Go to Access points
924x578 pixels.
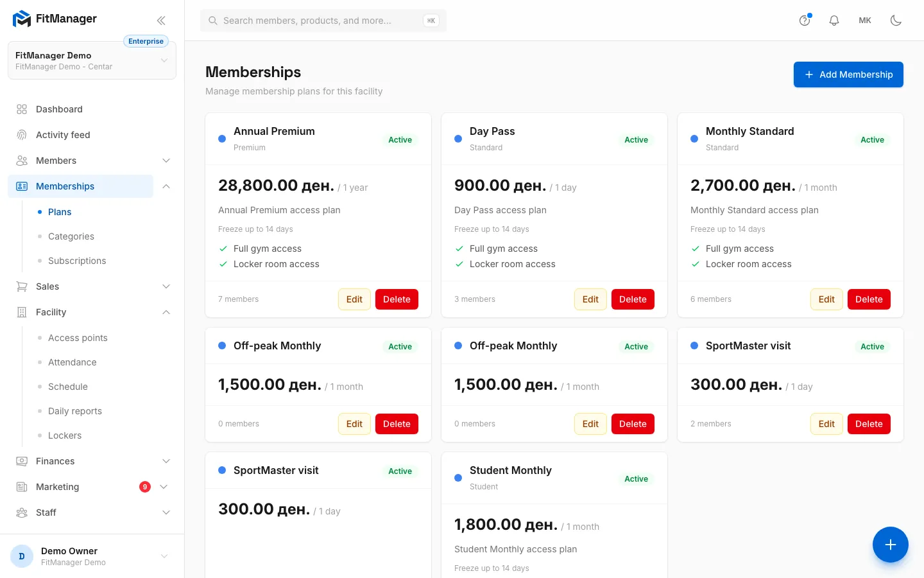click(x=78, y=338)
